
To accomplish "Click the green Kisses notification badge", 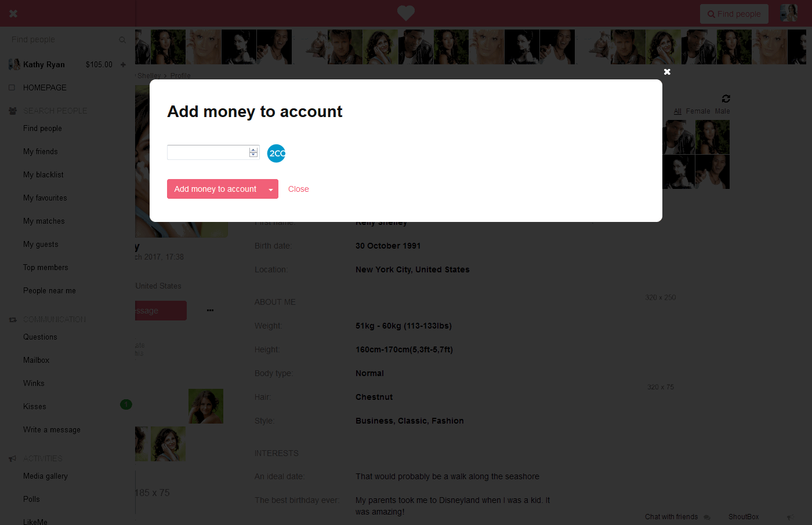I will [x=126, y=404].
